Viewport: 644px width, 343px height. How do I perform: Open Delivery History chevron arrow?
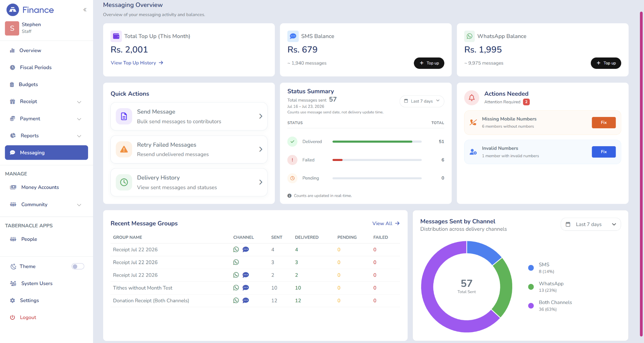tap(261, 182)
